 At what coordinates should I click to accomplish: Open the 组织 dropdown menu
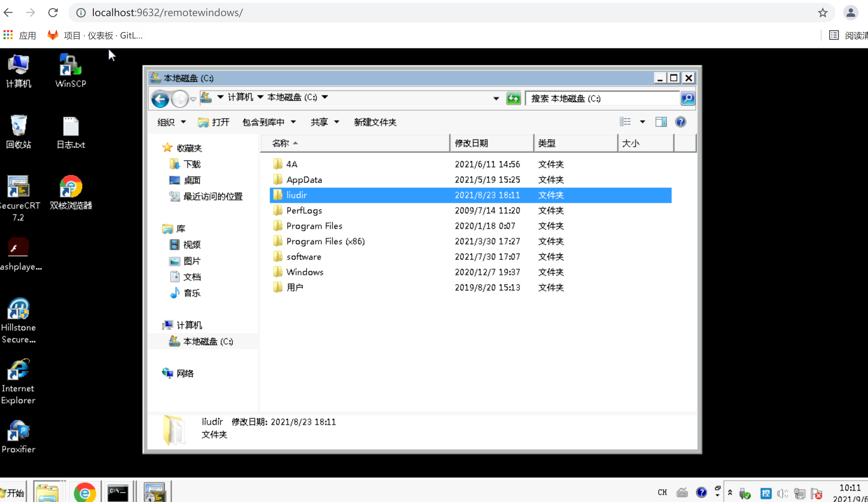coord(171,122)
